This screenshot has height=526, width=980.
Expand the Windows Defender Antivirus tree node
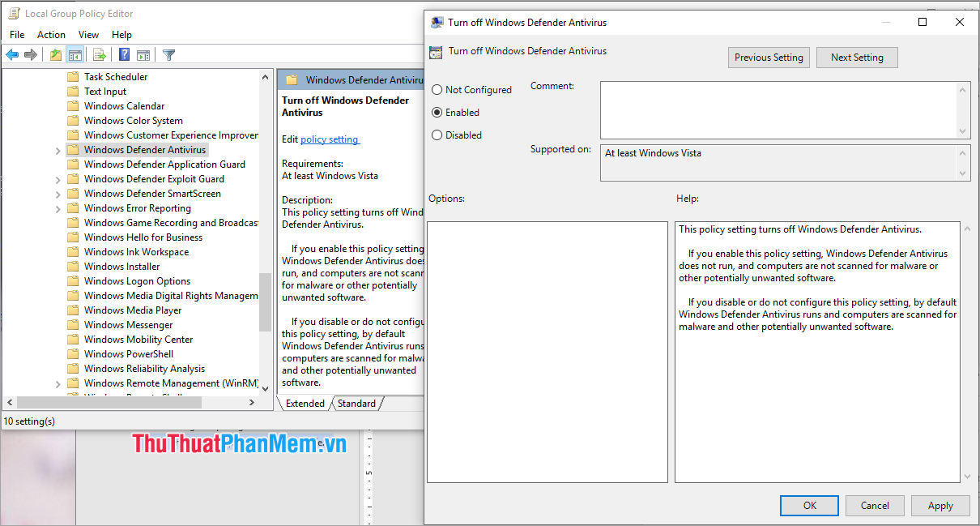(58, 149)
